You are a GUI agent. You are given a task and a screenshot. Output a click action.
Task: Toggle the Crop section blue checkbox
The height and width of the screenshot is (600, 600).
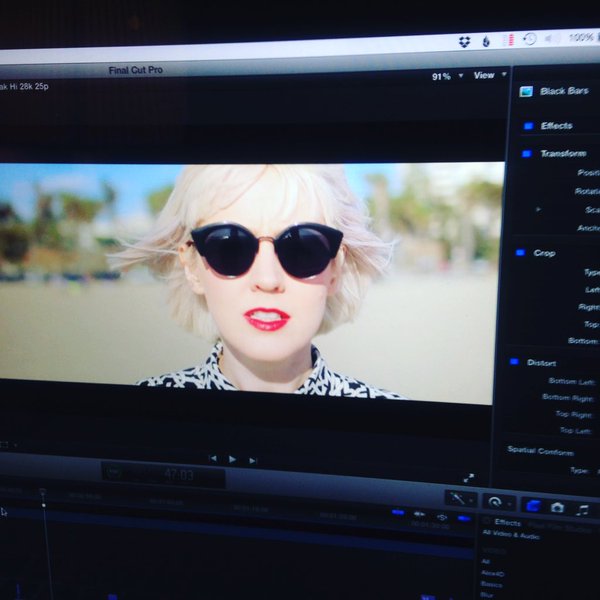tap(520, 252)
